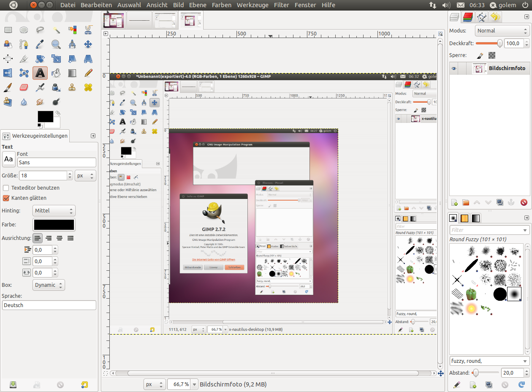532x392 pixels.
Task: Hide the Bildschirmfoto layer via eye icon
Action: tap(454, 68)
